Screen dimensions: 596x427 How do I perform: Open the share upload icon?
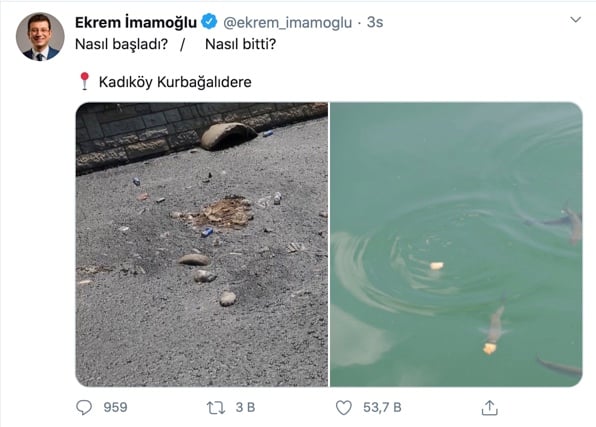489,408
